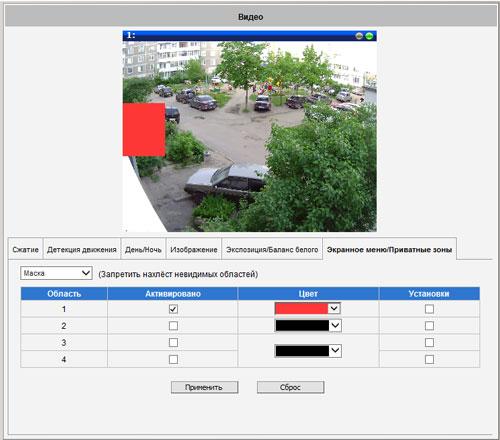Expand the black color dropdown for area 2
This screenshot has height=440, width=500.
308,325
